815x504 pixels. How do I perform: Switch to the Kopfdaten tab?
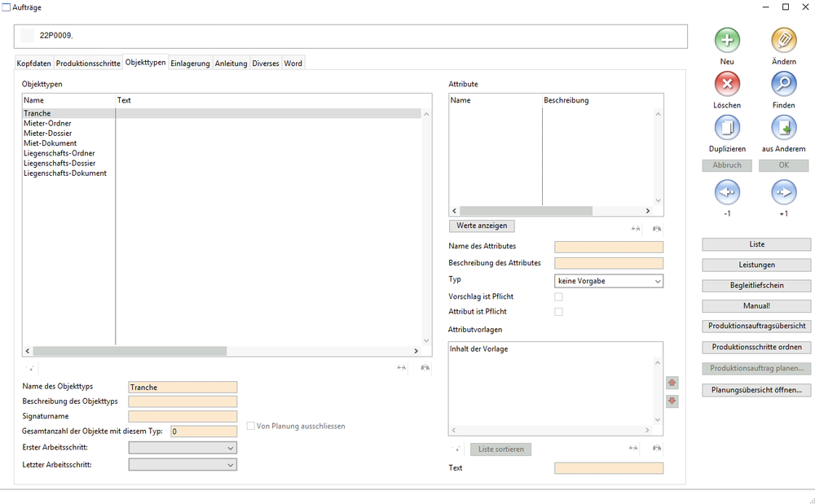point(33,64)
